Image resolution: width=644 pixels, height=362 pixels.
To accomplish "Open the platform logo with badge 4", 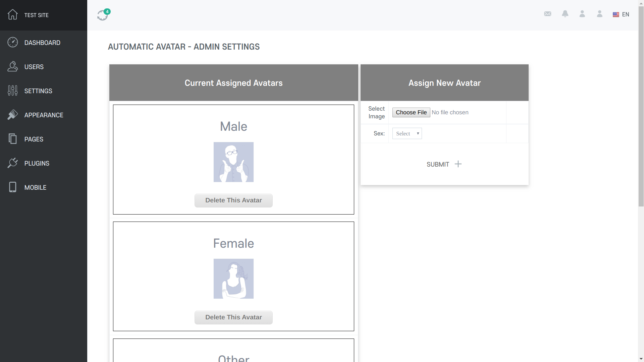I will pos(103,15).
